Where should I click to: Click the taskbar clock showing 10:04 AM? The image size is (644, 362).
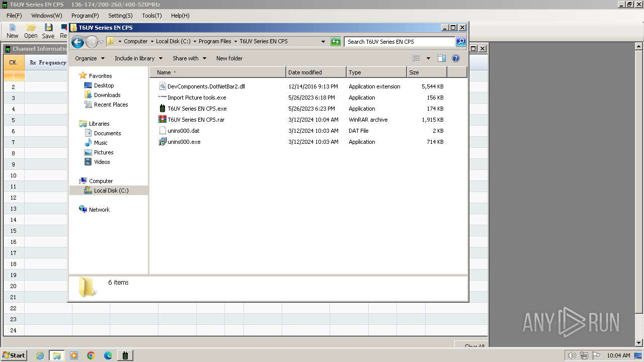point(618,355)
